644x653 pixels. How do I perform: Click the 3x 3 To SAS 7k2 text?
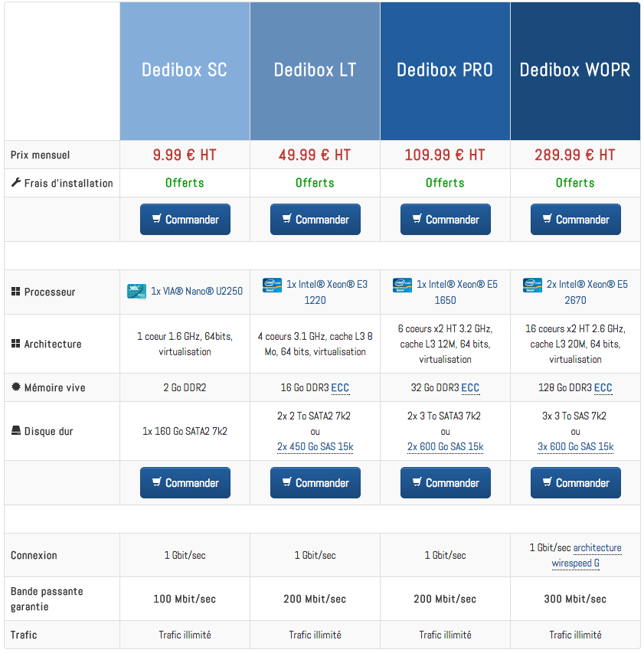tap(574, 416)
